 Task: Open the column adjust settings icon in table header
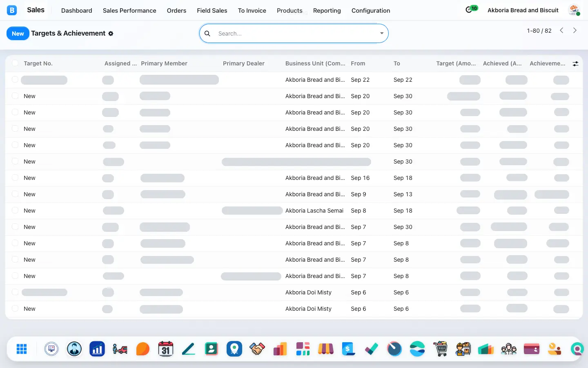pyautogui.click(x=575, y=63)
